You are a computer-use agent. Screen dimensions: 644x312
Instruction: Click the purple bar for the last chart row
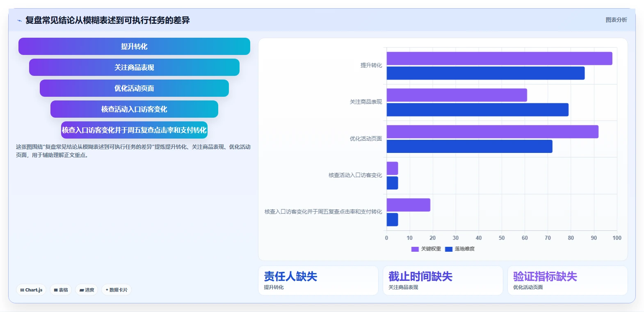408,205
